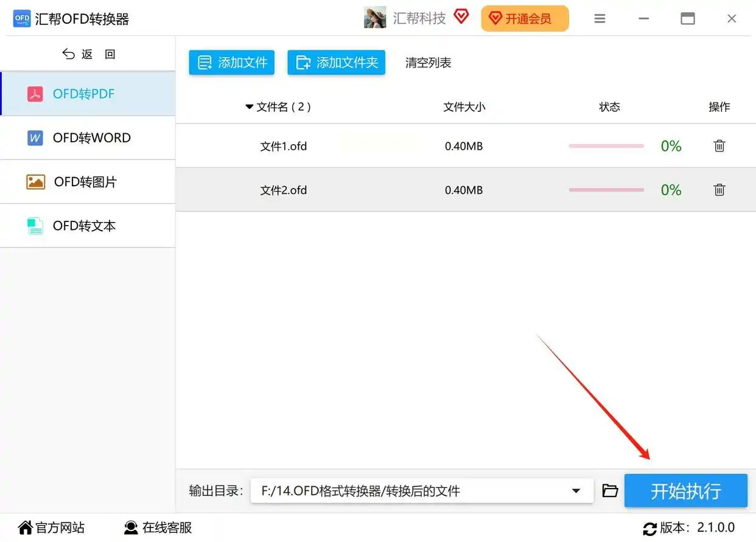
Task: Delete 文件1.ofd with its trash icon
Action: [719, 146]
